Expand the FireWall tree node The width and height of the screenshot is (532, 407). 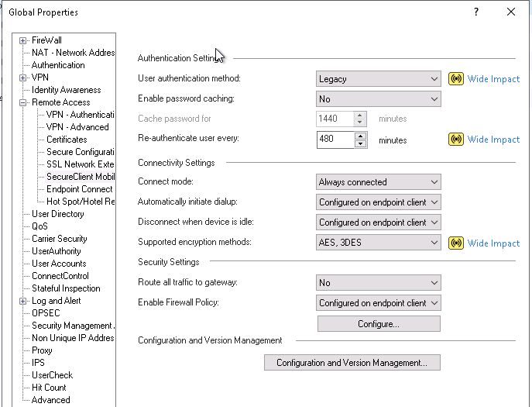(23, 40)
